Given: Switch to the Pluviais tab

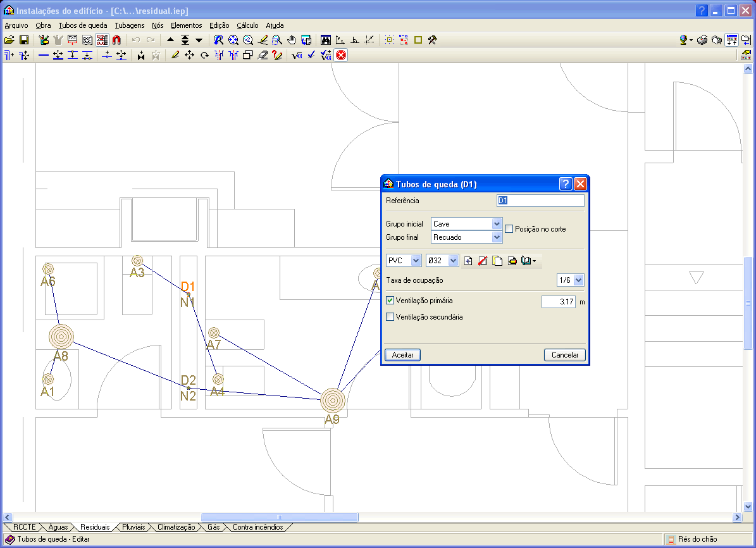Looking at the screenshot, I should click(133, 527).
